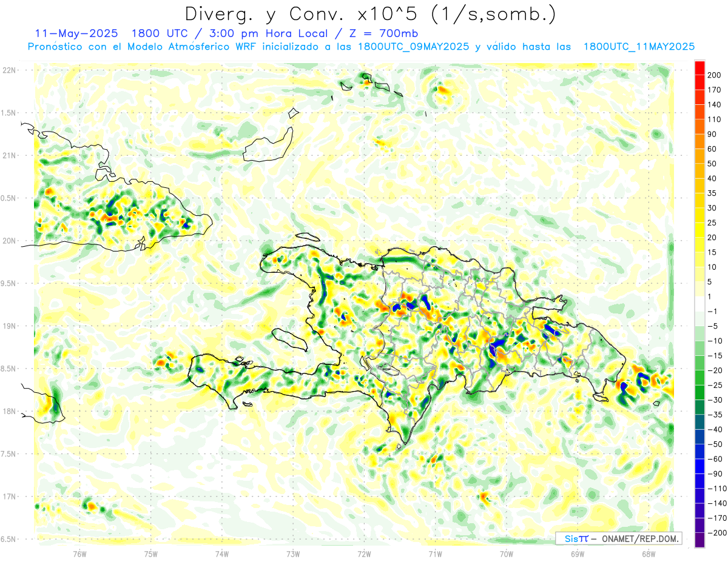Pick the red swatch at the top of the color bar

pos(699,68)
